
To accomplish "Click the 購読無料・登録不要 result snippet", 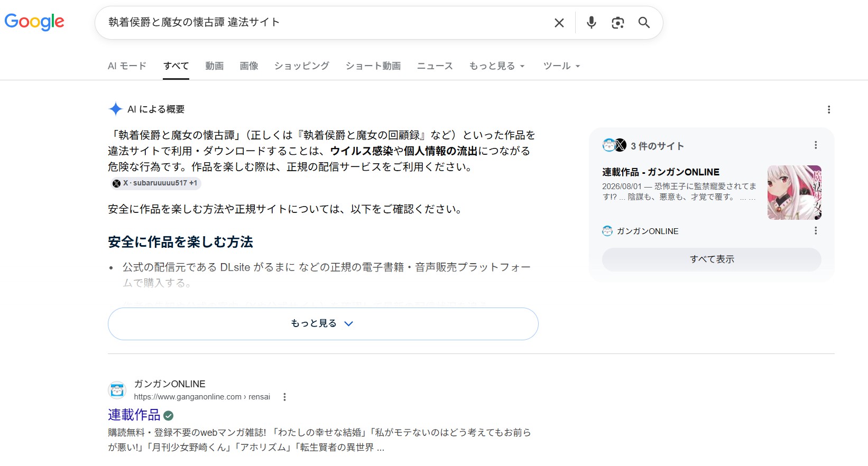I will [x=320, y=440].
